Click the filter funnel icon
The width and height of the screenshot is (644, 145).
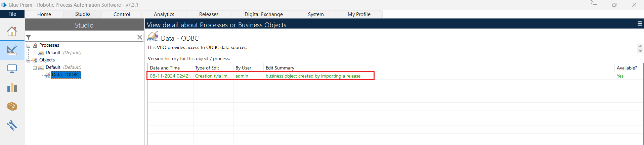click(x=29, y=37)
